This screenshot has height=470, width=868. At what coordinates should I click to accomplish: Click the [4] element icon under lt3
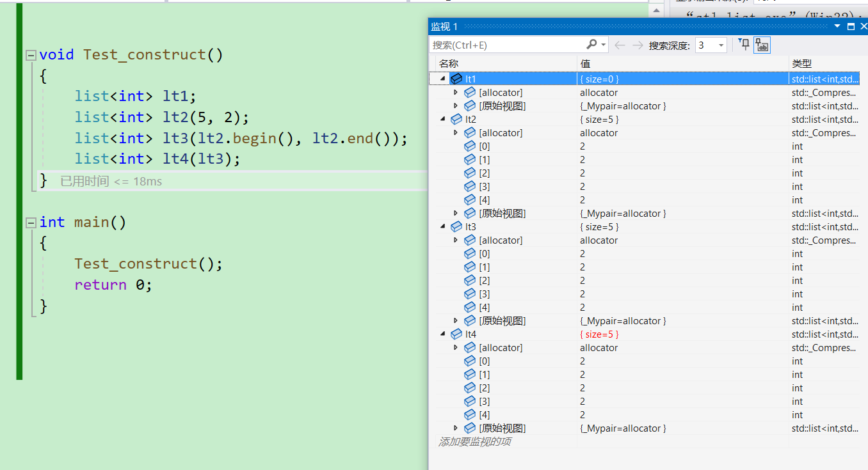(x=470, y=308)
